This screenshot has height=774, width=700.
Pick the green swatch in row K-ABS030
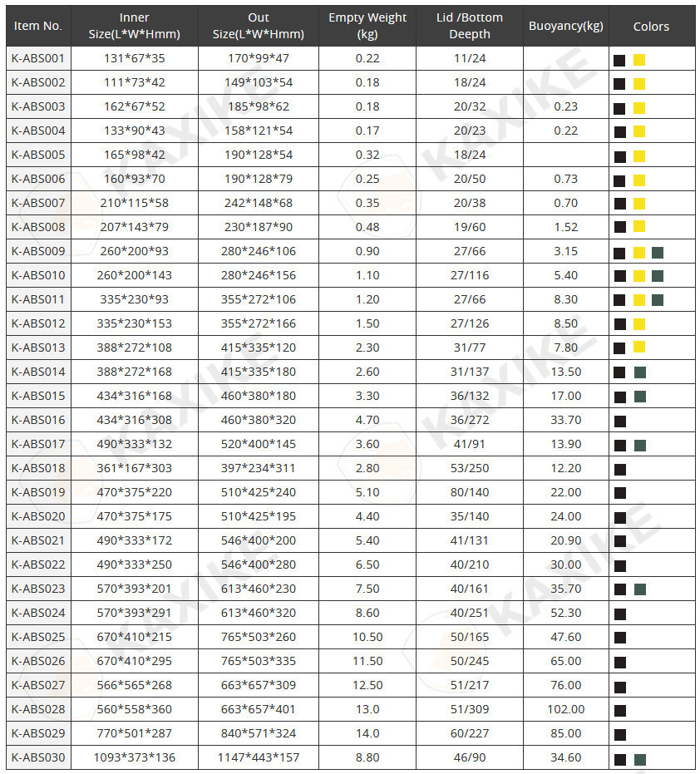[x=639, y=759]
